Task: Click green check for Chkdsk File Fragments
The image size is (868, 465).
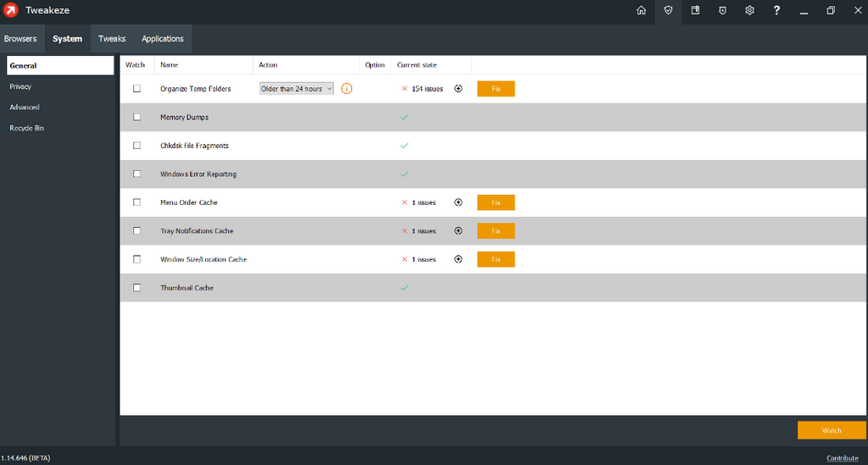Action: click(x=404, y=146)
